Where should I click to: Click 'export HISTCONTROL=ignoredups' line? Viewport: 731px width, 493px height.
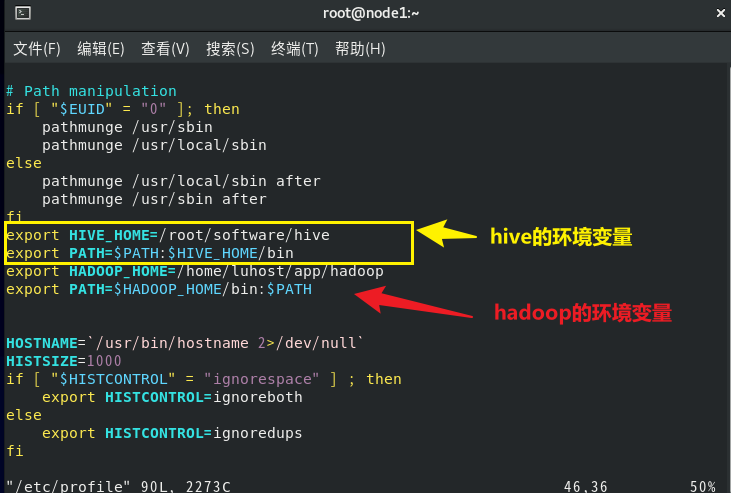172,433
